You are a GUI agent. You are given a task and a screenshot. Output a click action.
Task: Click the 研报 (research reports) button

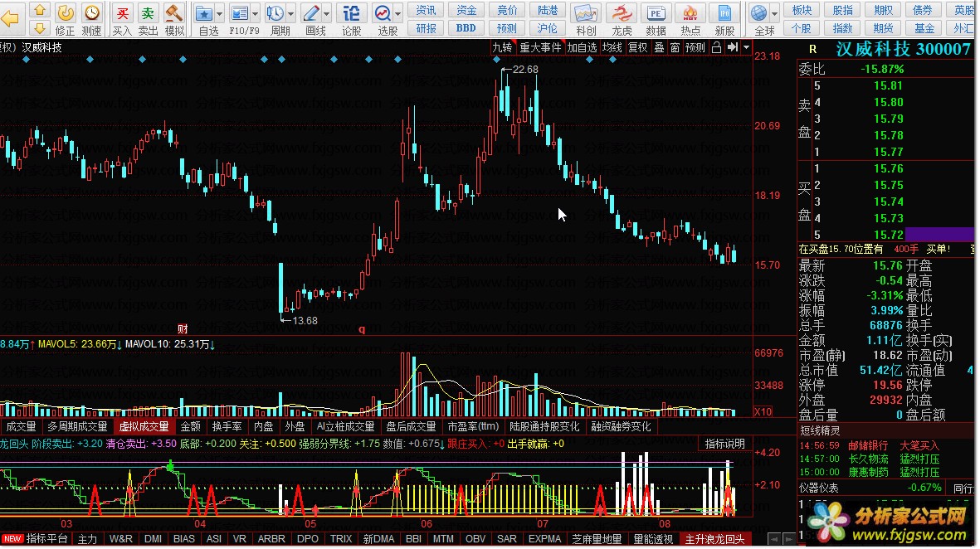tap(427, 28)
